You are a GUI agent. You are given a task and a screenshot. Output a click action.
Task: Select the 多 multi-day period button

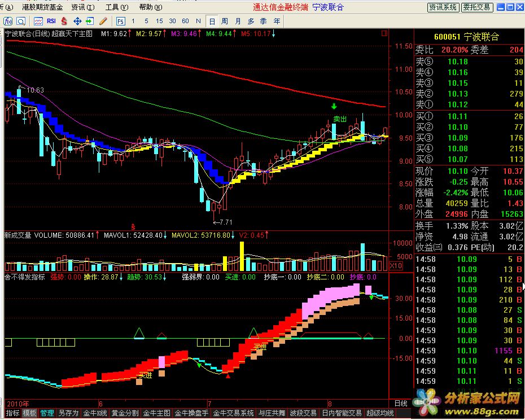[251, 21]
